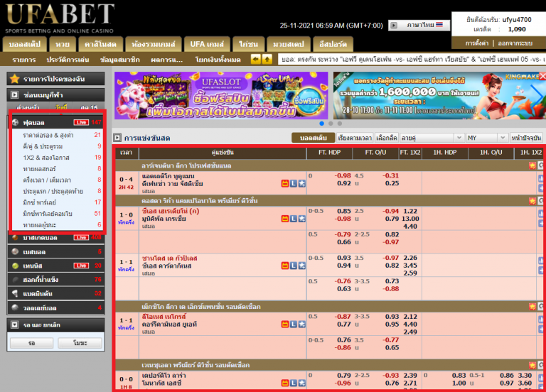Open the ไก่ชน tab

pos(248,44)
